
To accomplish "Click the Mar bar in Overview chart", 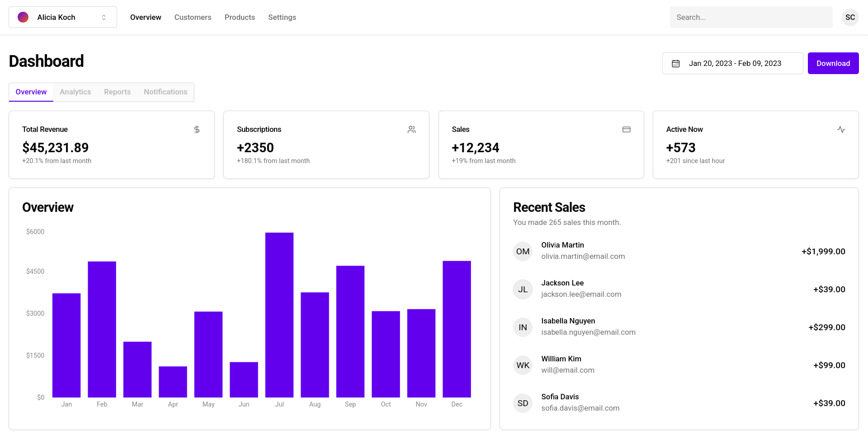I will point(137,370).
